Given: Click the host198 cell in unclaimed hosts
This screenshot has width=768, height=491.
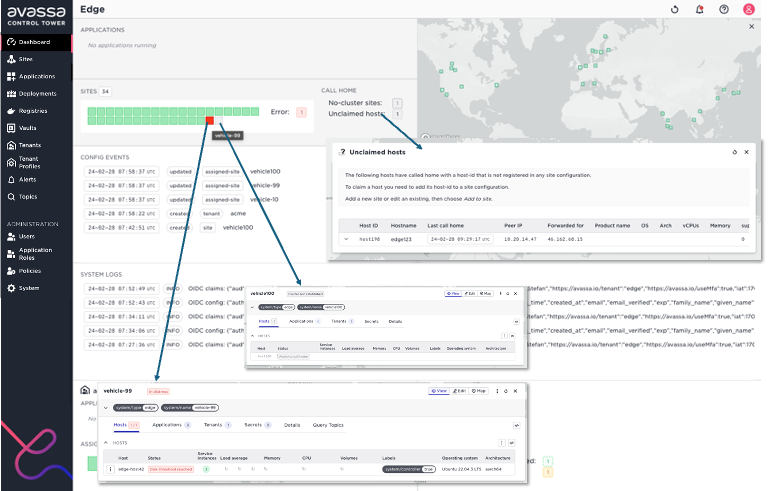Looking at the screenshot, I should (369, 240).
